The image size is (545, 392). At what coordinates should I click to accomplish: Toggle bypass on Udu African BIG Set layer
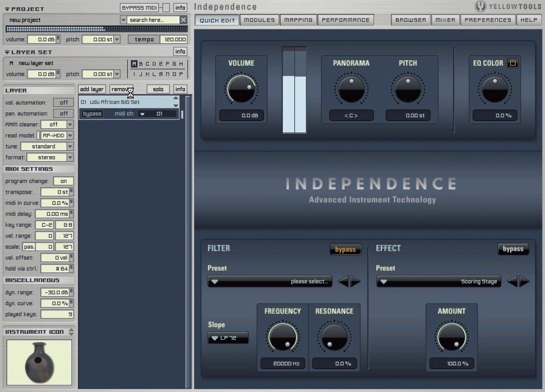(92, 114)
